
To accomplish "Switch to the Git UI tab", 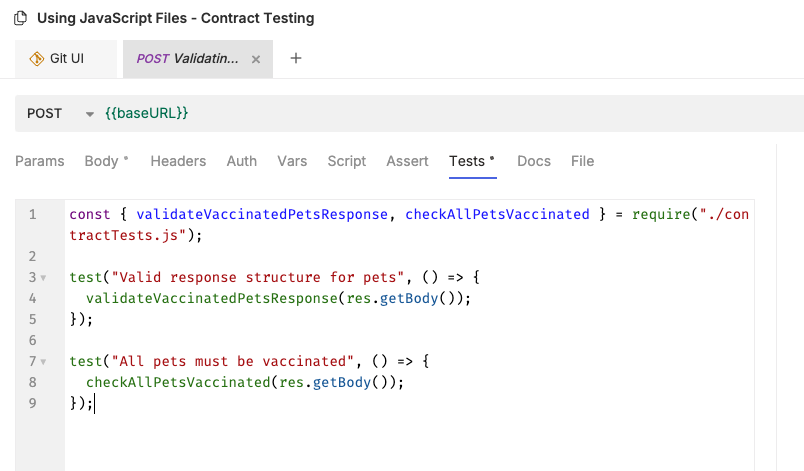I will click(x=66, y=59).
